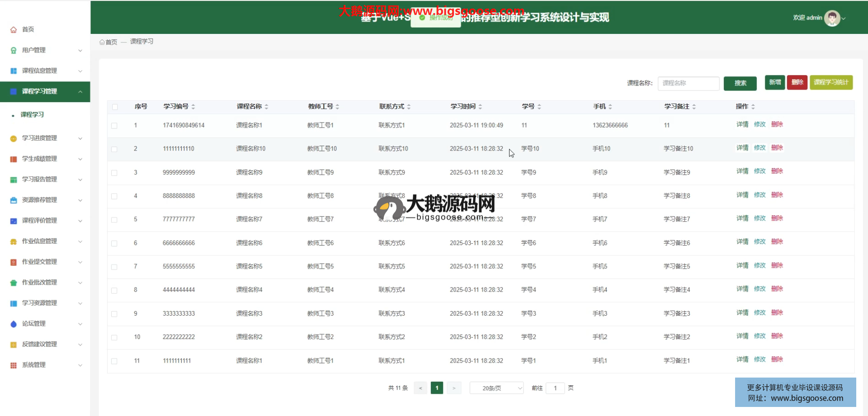
Task: Click the 课程名称 search input field
Action: tap(688, 83)
